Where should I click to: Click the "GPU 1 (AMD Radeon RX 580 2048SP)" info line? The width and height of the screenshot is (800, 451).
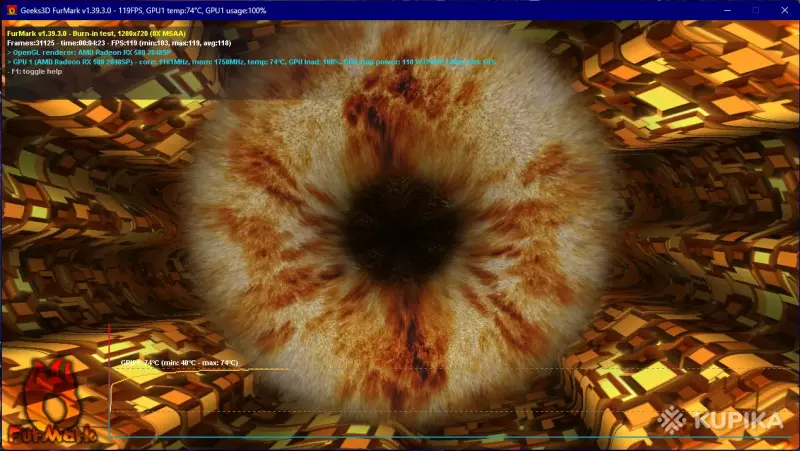[252, 62]
